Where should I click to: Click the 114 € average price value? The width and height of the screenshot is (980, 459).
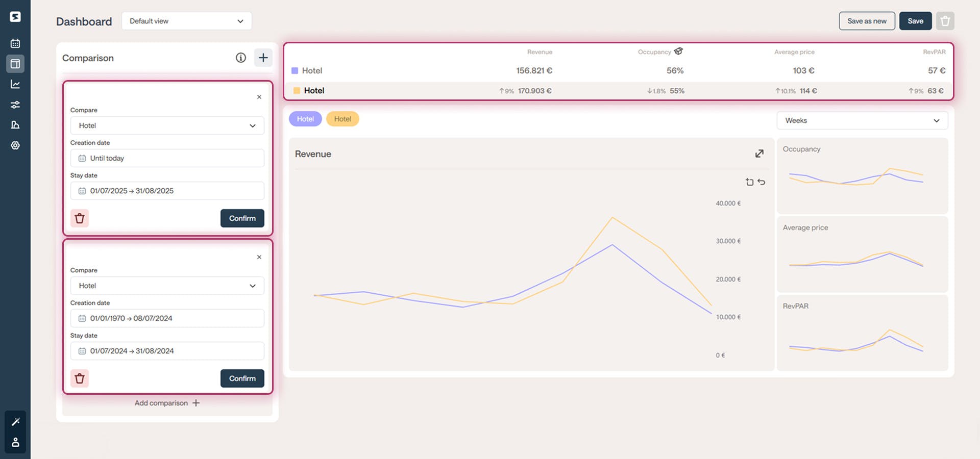coord(808,91)
